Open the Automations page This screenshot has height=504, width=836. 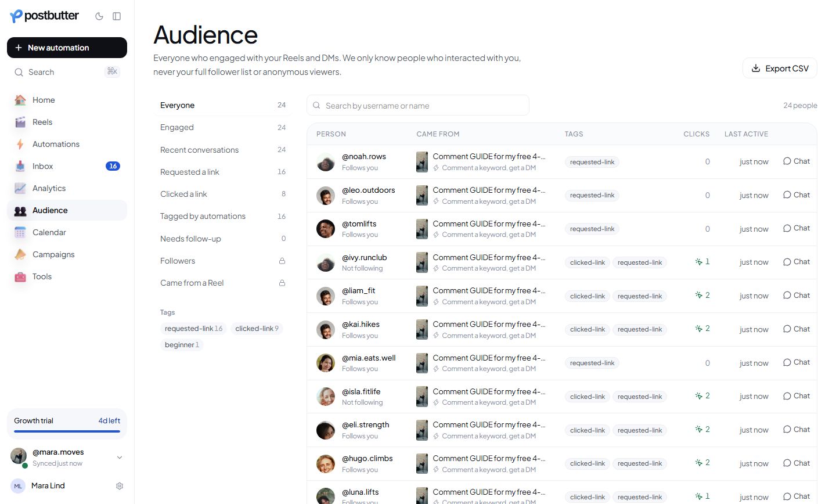[x=67, y=144]
